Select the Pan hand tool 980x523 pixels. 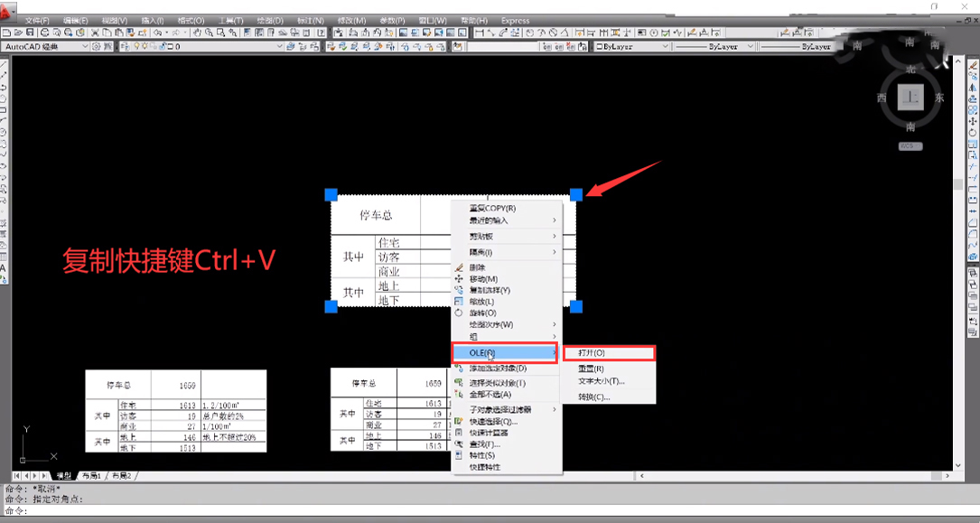point(196,33)
